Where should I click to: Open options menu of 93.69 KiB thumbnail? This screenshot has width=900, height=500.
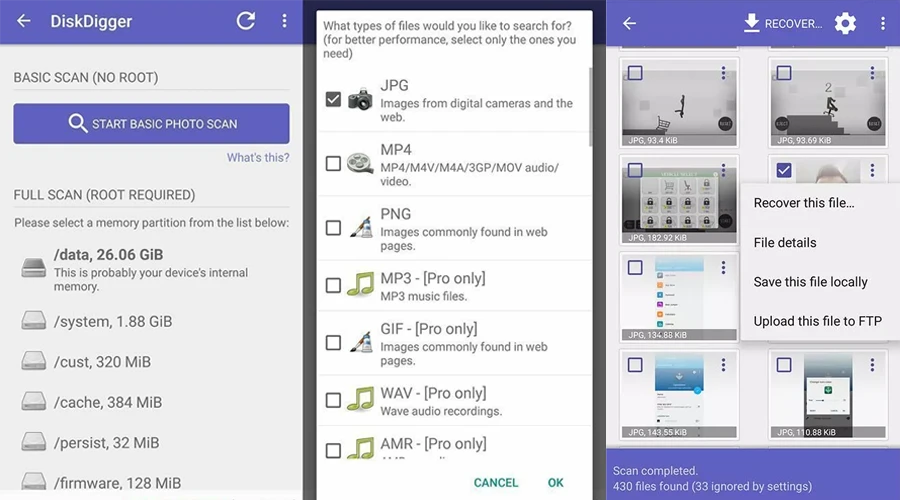click(x=872, y=73)
